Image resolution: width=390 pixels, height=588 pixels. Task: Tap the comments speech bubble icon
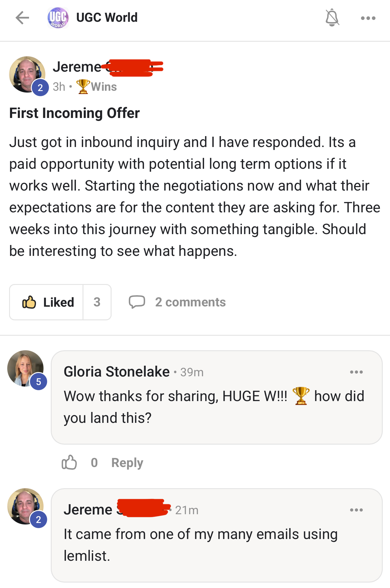[137, 302]
